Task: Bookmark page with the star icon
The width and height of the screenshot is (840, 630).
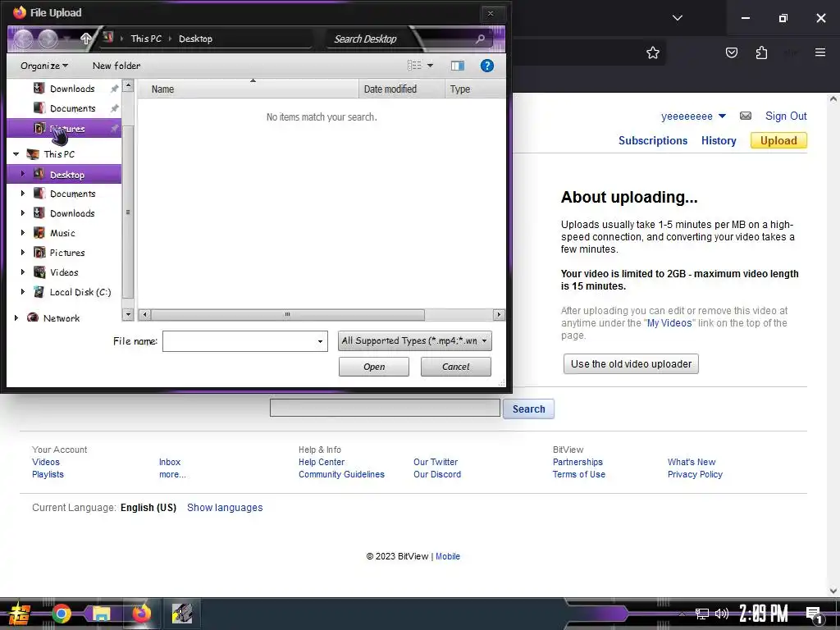Action: pyautogui.click(x=652, y=52)
